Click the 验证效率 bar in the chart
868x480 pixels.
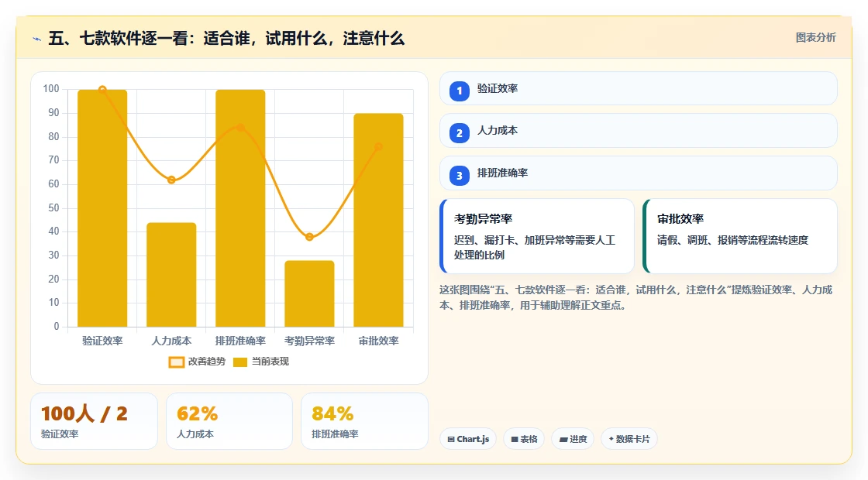tap(102, 208)
